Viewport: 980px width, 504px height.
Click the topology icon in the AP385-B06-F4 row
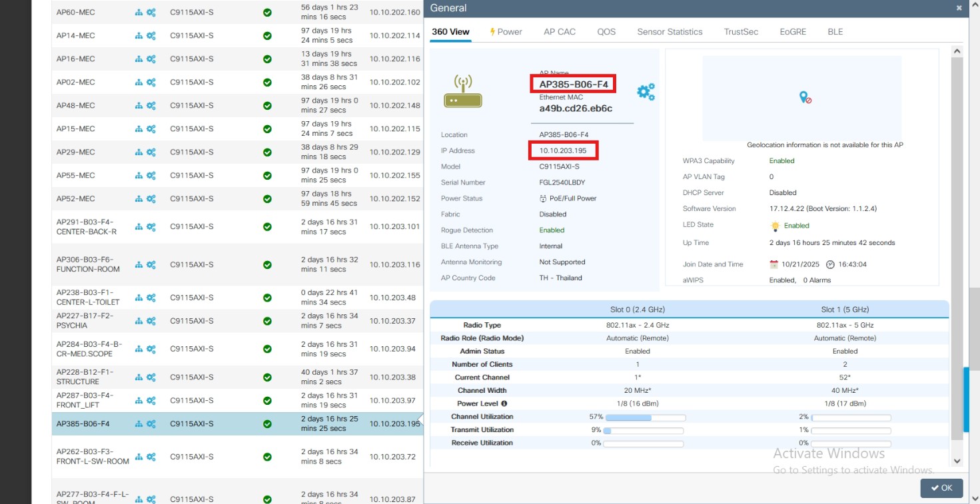(x=139, y=424)
